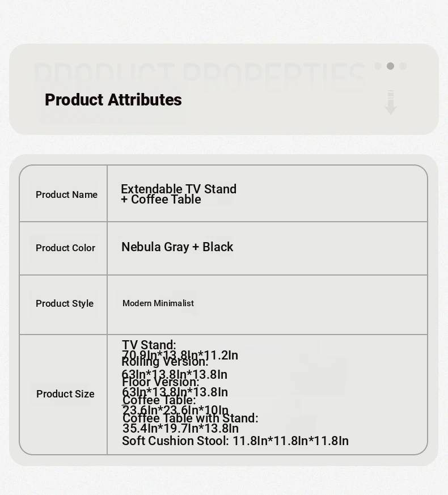Click the Rolling Version size heading
The height and width of the screenshot is (495, 448).
[x=165, y=362]
